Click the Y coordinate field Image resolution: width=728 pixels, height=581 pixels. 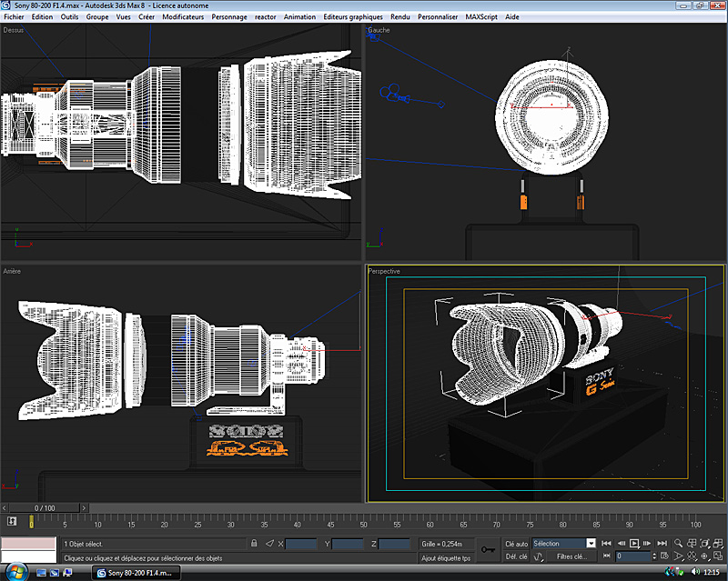pyautogui.click(x=348, y=544)
